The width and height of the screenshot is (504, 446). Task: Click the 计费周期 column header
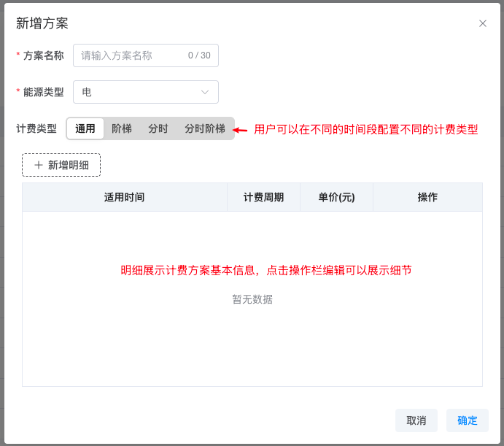(263, 197)
